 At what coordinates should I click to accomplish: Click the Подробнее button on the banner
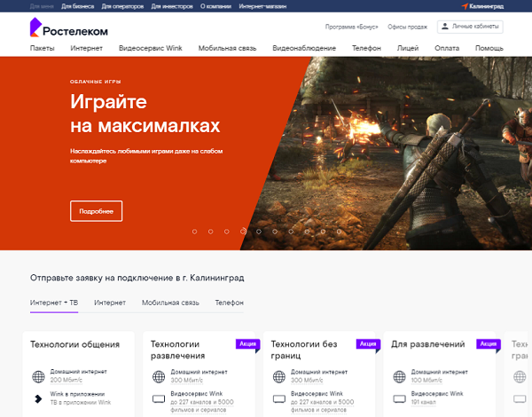(x=96, y=211)
